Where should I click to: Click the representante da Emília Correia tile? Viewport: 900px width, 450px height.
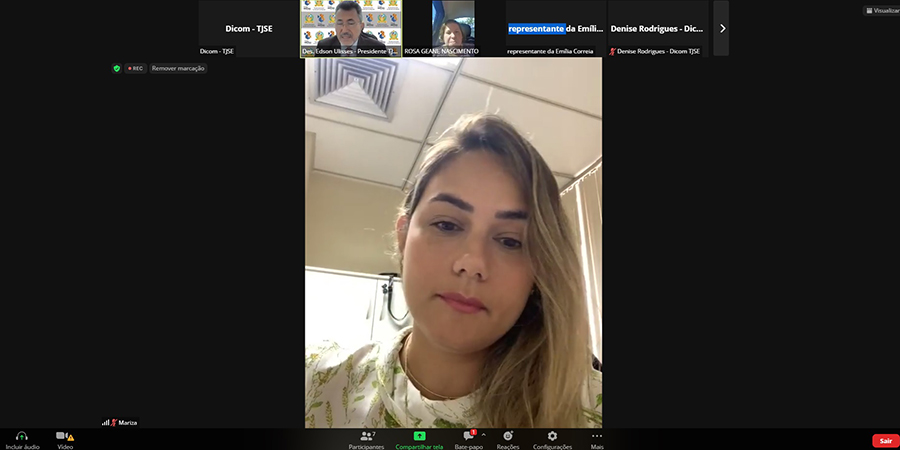click(x=555, y=28)
